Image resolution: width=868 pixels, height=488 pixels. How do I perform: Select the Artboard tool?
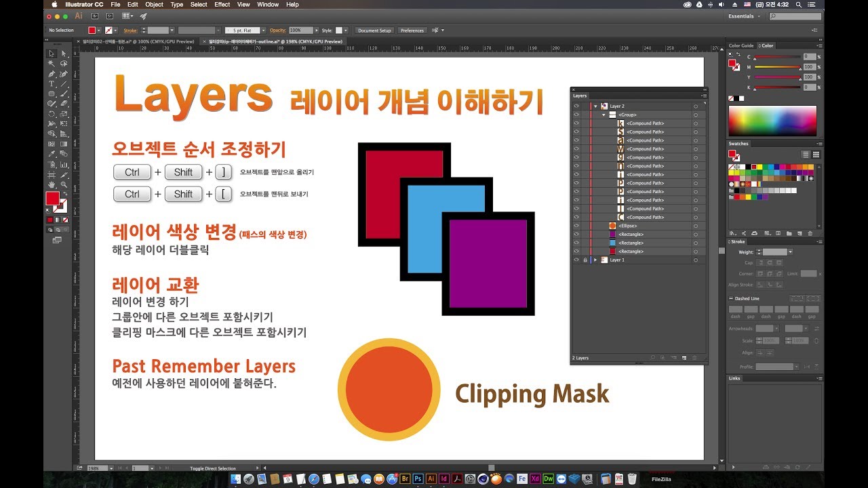(51, 174)
